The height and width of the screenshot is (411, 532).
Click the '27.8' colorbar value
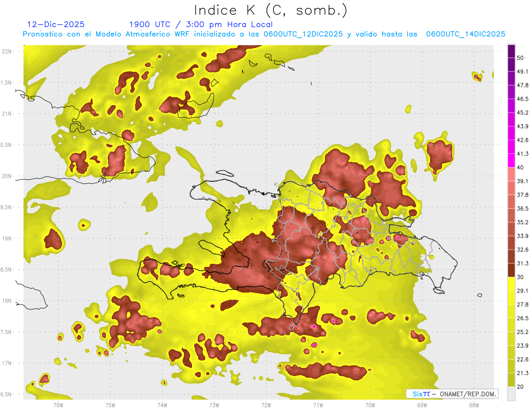click(x=523, y=304)
